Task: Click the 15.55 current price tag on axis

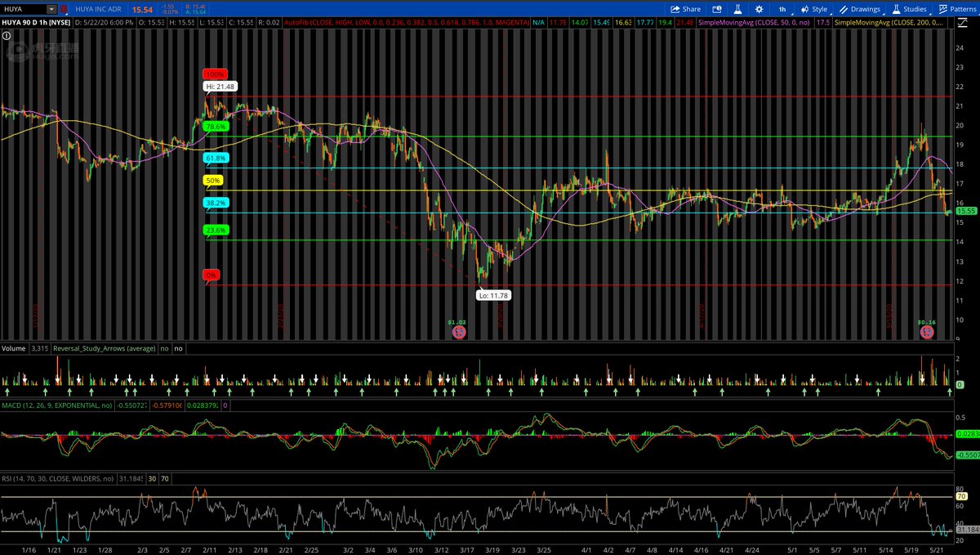Action: pos(965,212)
